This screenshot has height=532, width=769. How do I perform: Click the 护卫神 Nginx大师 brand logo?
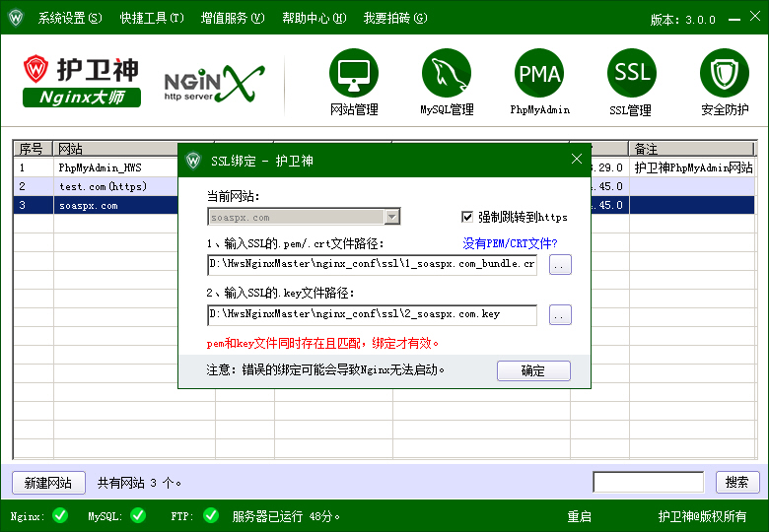coord(82,82)
